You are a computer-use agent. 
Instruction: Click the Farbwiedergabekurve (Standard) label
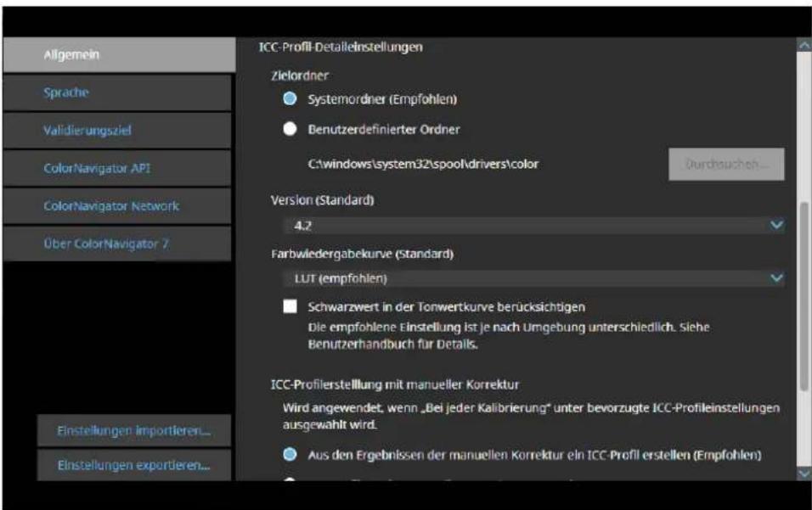pos(362,254)
